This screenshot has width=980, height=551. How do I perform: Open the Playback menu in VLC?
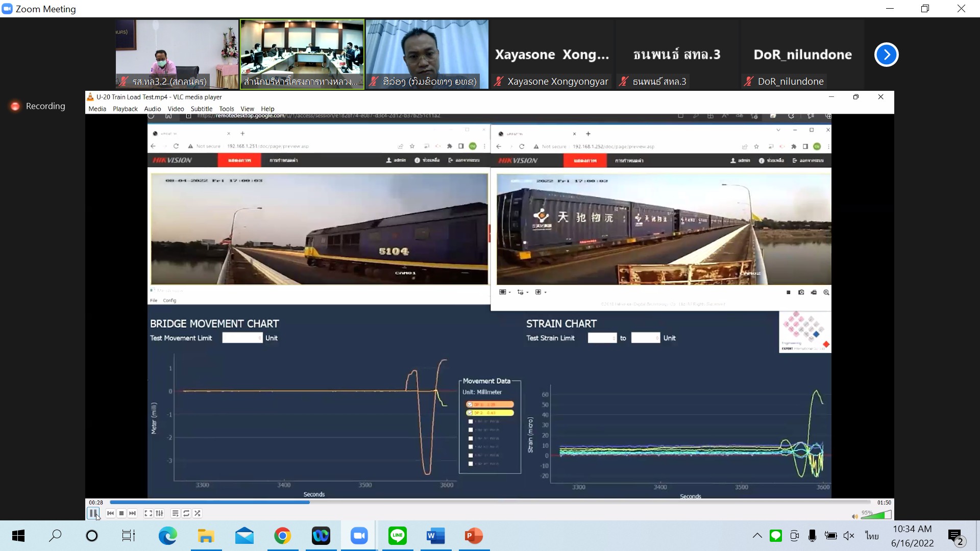point(125,109)
